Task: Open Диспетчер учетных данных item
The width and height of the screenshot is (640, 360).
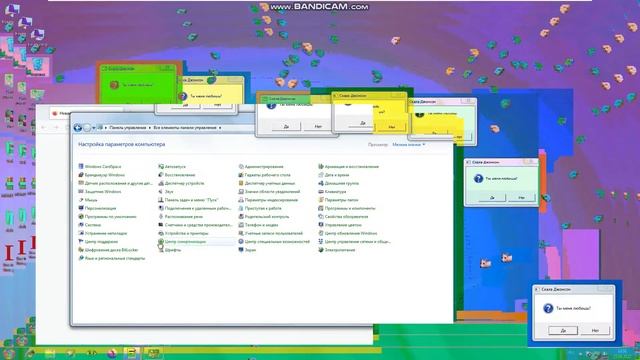Action: [267, 183]
